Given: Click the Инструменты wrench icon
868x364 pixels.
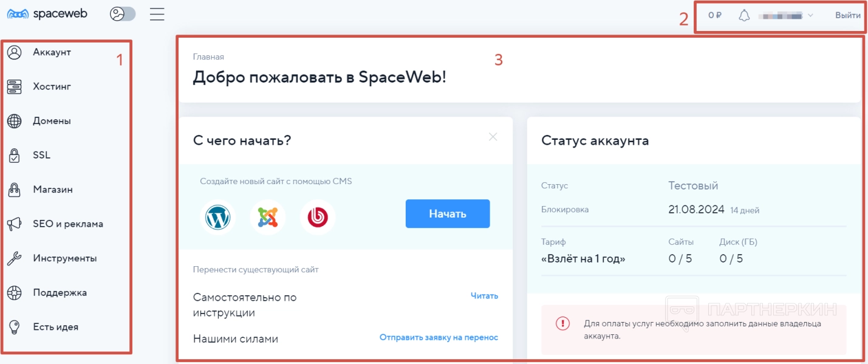Looking at the screenshot, I should pyautogui.click(x=15, y=258).
